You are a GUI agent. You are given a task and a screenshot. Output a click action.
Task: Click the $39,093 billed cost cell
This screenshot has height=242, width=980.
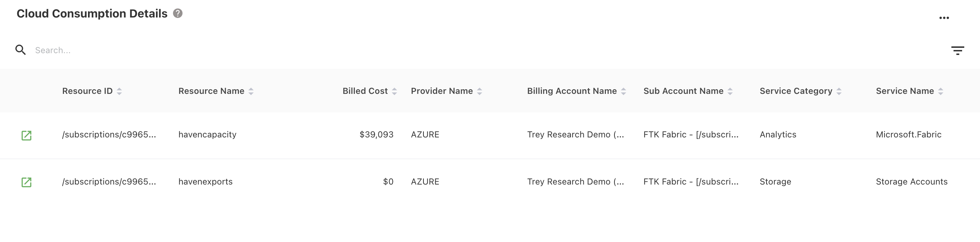[376, 135]
